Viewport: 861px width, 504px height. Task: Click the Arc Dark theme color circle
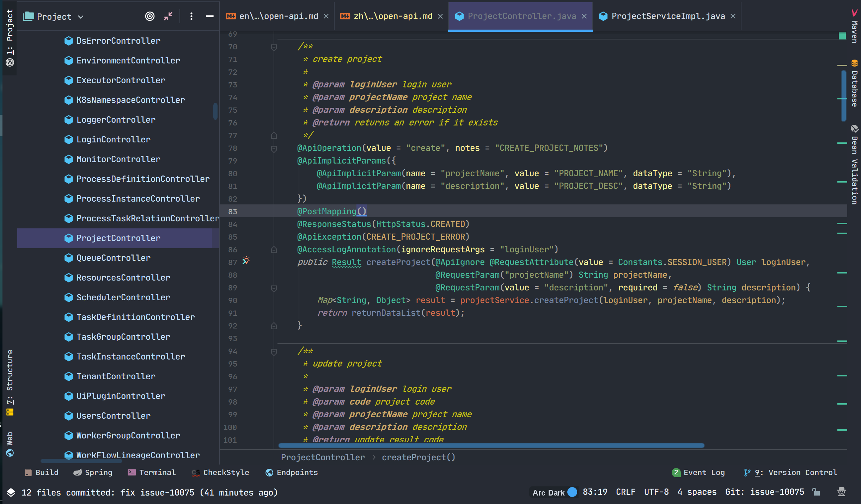572,492
